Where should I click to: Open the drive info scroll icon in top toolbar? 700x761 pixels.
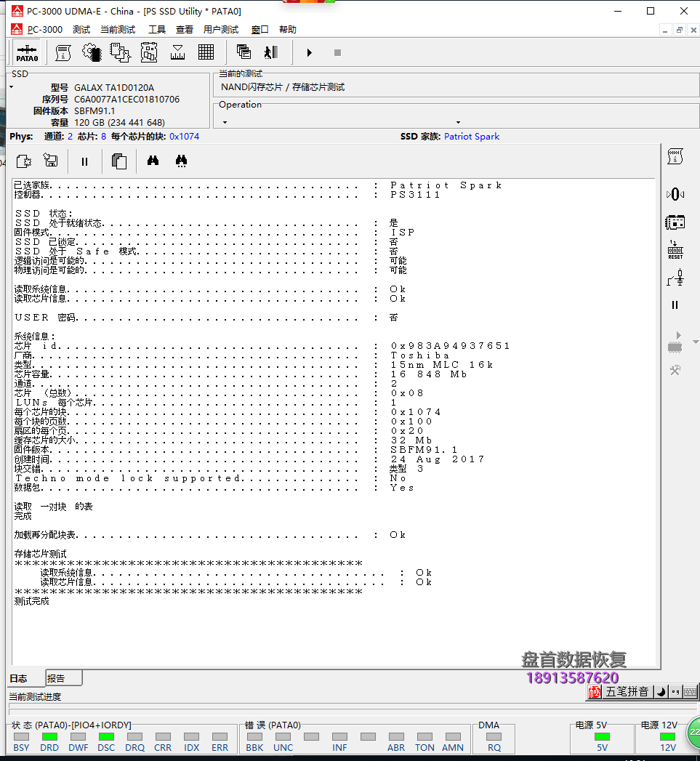click(63, 52)
